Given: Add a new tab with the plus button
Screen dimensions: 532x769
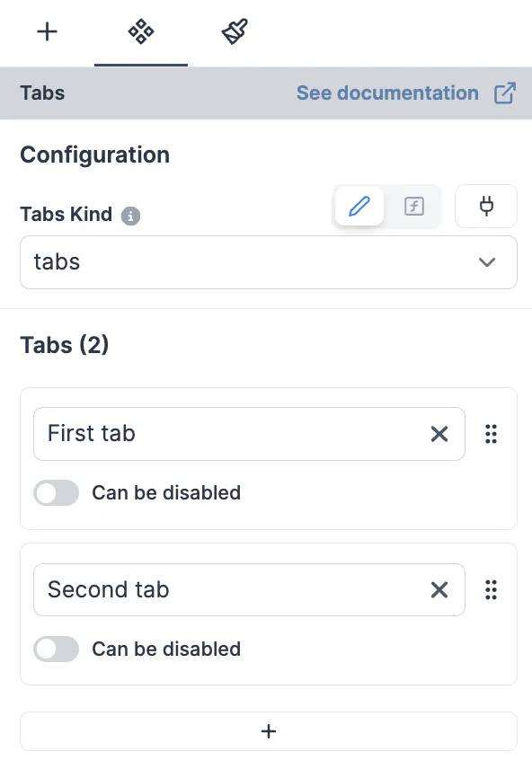Looking at the screenshot, I should [269, 730].
